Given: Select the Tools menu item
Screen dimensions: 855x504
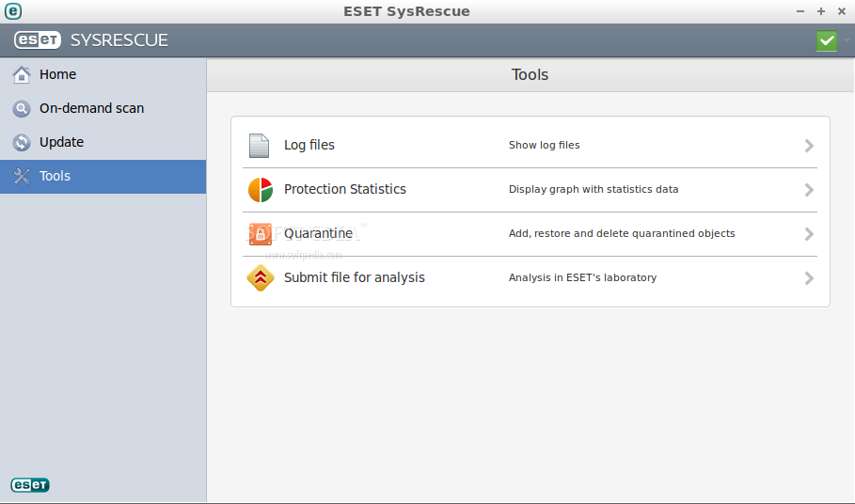Looking at the screenshot, I should pyautogui.click(x=103, y=177).
